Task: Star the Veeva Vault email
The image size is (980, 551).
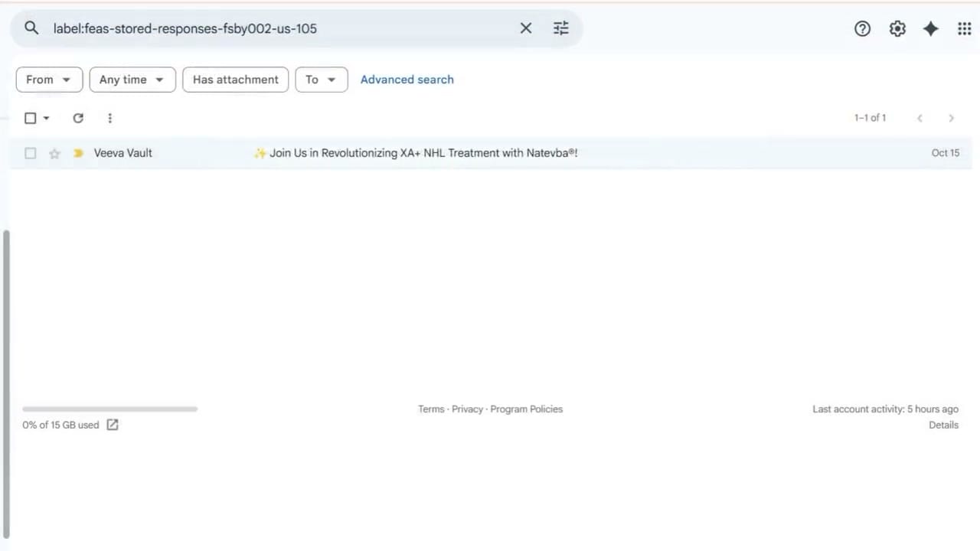Action: (x=54, y=153)
